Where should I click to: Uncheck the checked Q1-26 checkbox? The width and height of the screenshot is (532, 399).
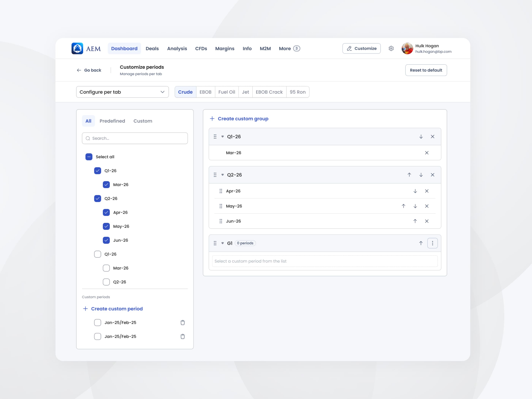[x=98, y=171]
